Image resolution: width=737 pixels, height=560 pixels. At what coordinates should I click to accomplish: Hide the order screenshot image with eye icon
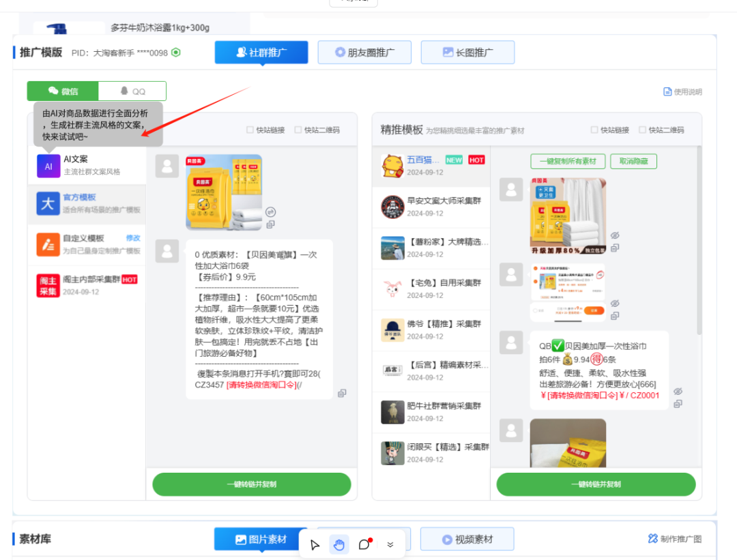click(615, 303)
